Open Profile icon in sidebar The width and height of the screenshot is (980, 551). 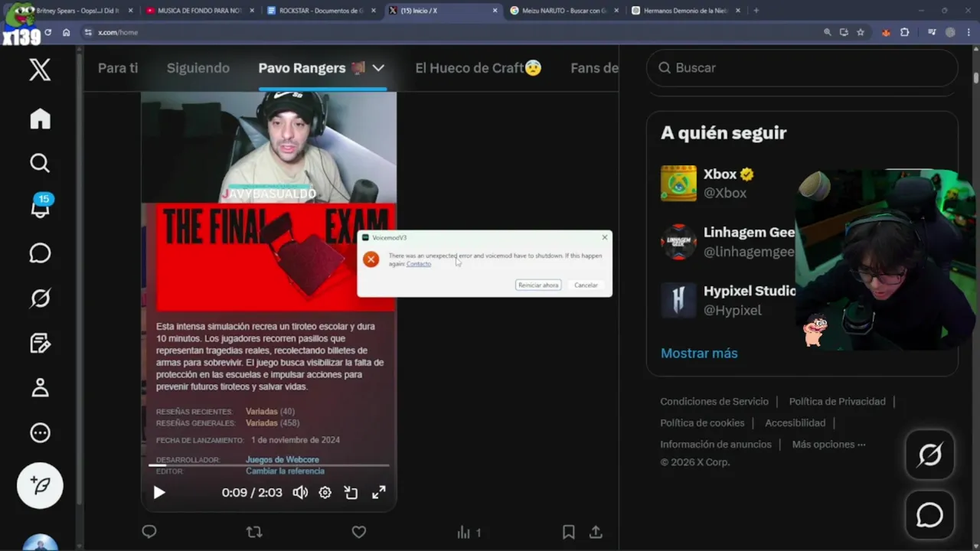40,387
